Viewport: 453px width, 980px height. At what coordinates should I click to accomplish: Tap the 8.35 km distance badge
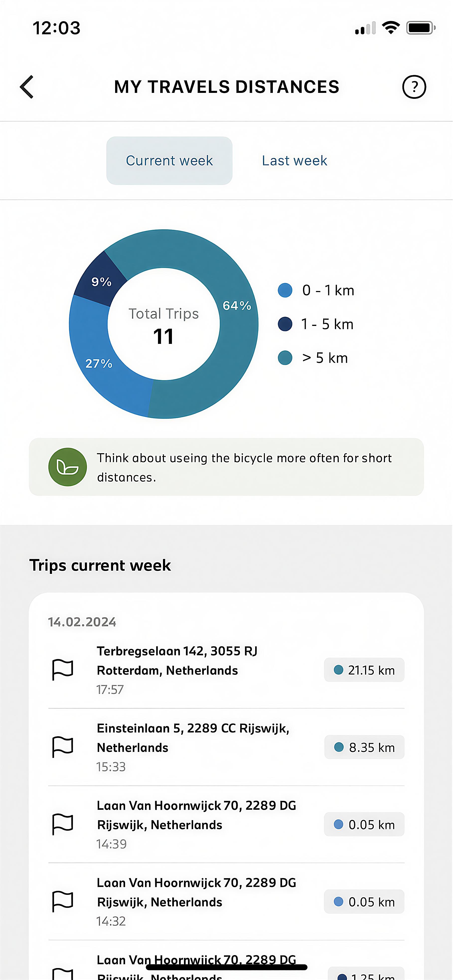click(364, 747)
